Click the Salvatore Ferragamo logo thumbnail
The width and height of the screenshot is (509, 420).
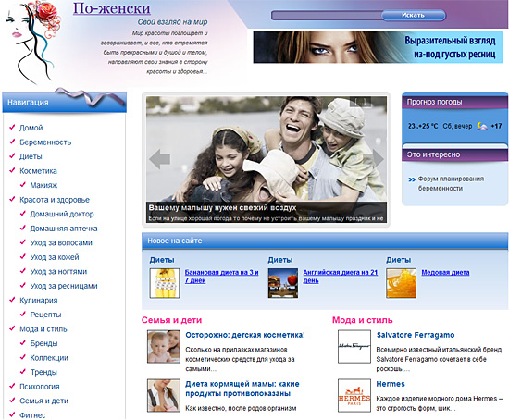[354, 347]
